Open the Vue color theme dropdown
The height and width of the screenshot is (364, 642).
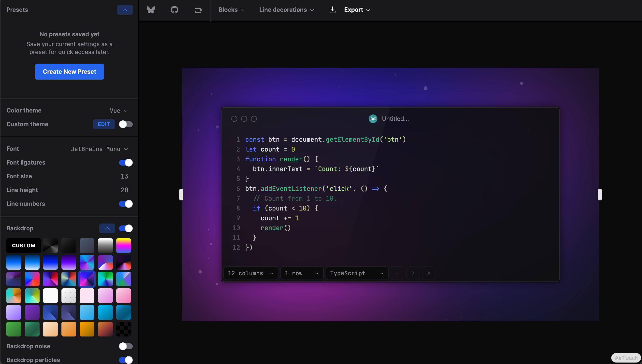pos(119,111)
